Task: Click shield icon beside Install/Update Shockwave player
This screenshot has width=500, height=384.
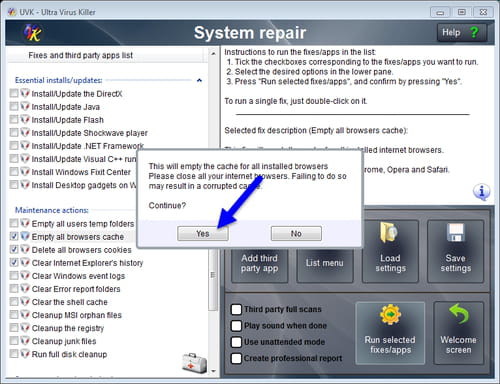Action: pos(25,132)
